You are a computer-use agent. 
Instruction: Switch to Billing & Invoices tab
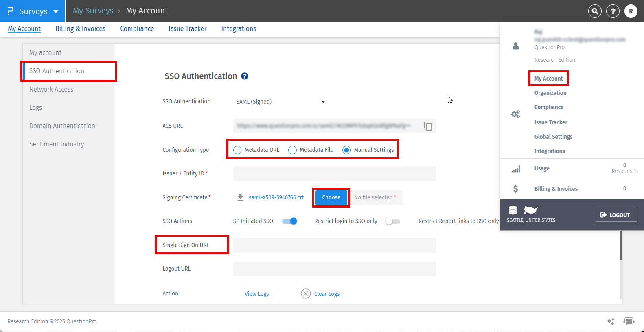click(x=80, y=28)
